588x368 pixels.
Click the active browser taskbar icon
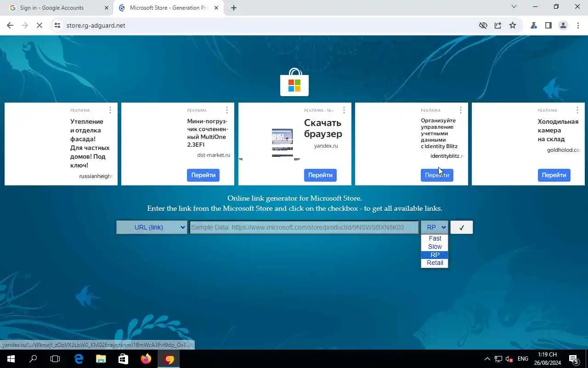(169, 359)
